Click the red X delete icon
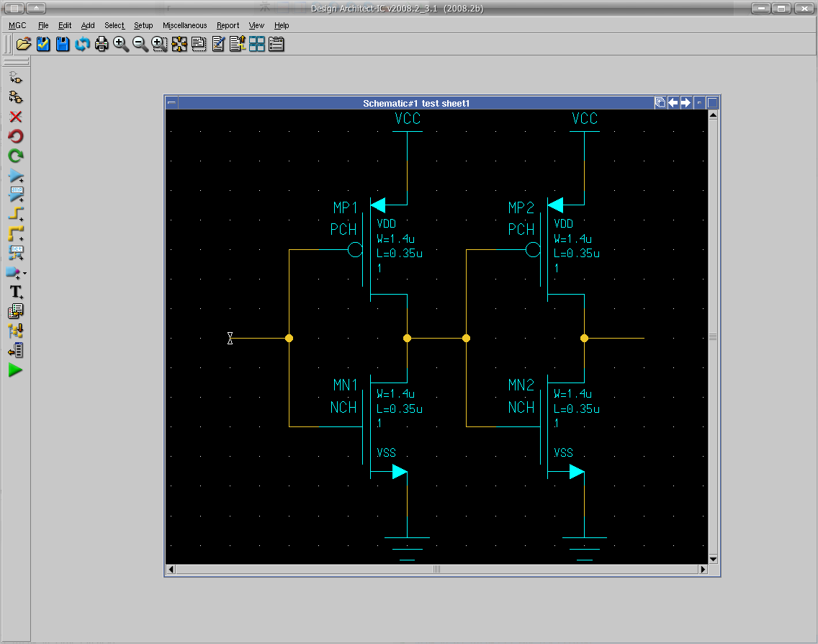 tap(15, 117)
